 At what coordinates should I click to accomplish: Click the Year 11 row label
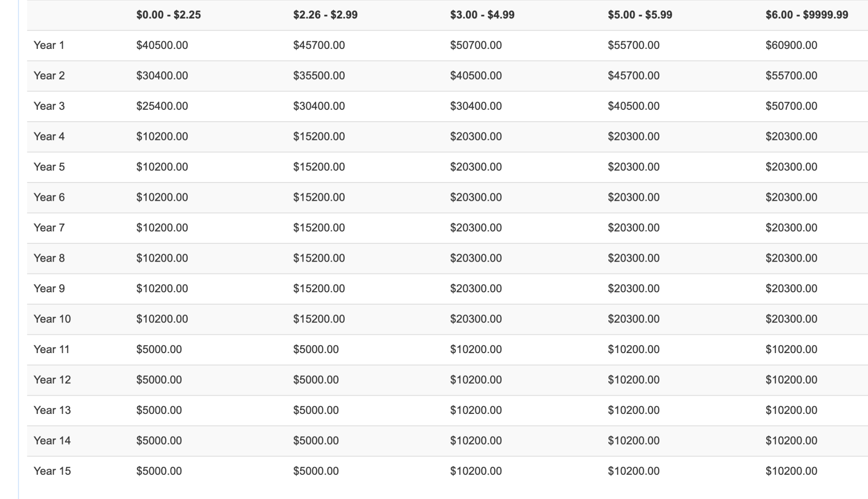[x=52, y=349]
